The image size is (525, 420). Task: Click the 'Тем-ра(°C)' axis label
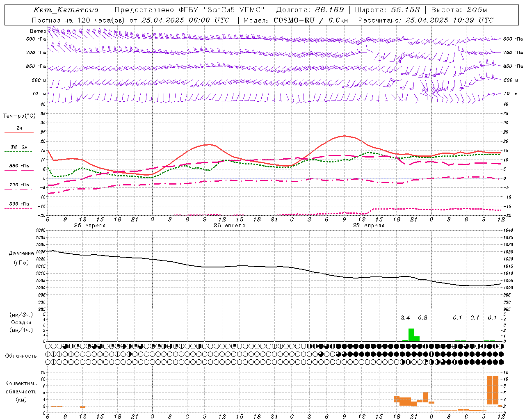19,116
